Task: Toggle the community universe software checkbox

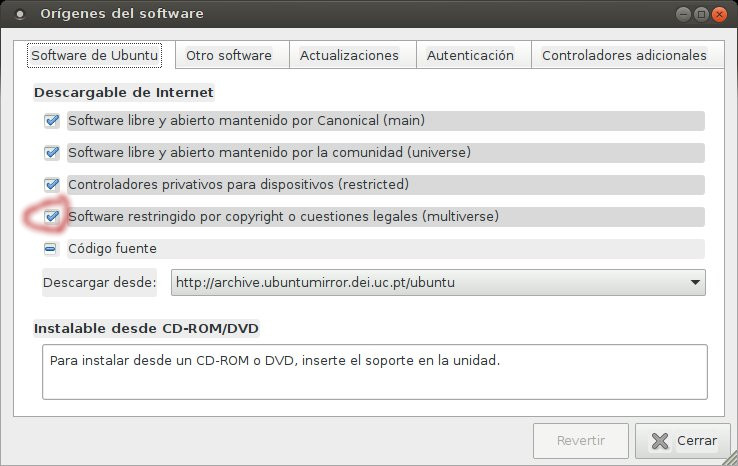Action: tap(52, 153)
